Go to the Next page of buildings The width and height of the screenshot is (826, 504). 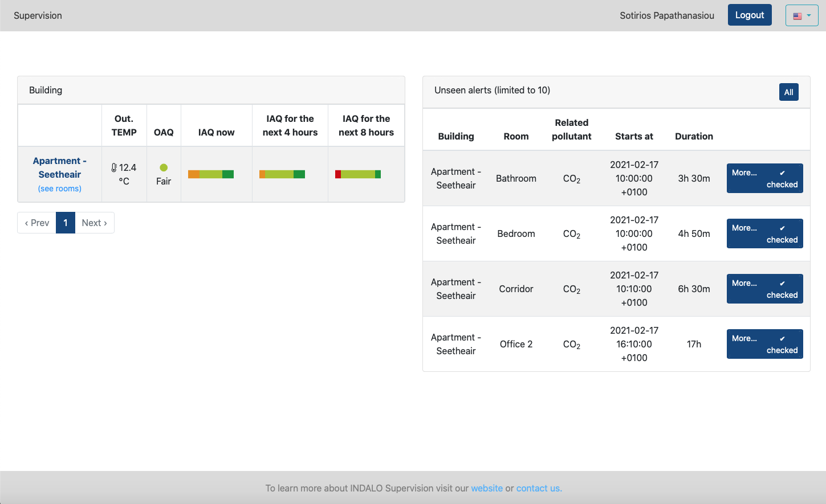94,223
